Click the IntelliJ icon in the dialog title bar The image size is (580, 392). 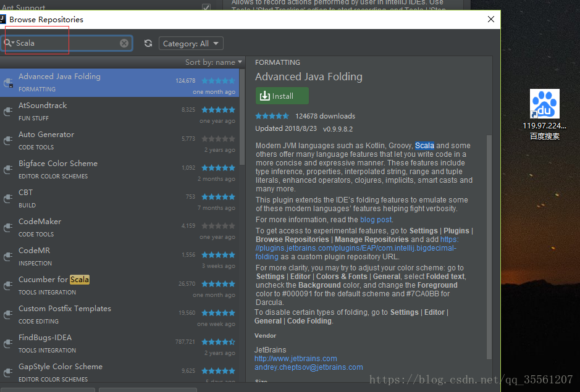2,19
